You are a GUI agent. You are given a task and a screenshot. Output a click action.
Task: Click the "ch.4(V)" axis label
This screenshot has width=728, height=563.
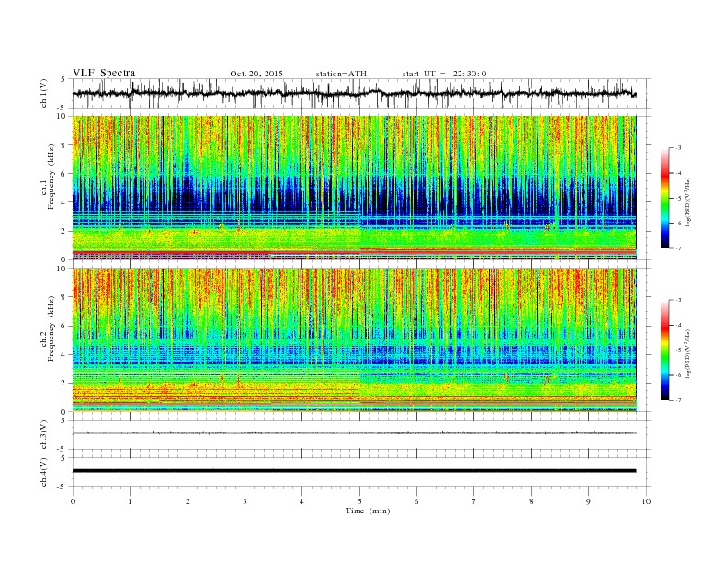point(44,473)
